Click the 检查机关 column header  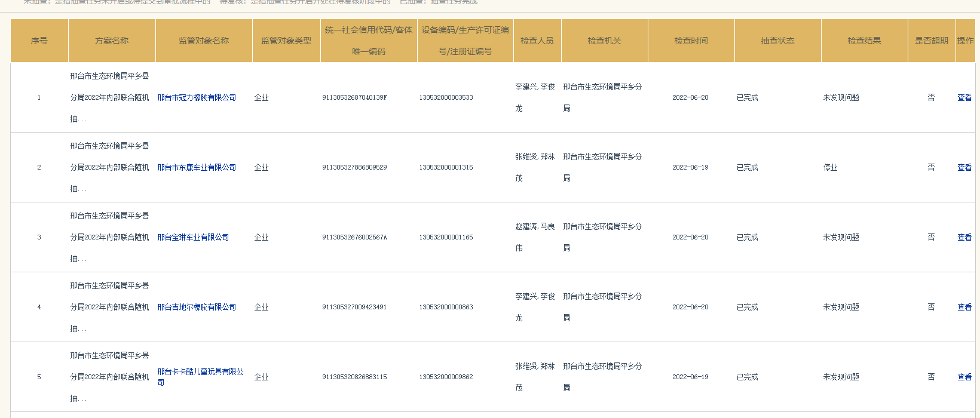point(605,41)
